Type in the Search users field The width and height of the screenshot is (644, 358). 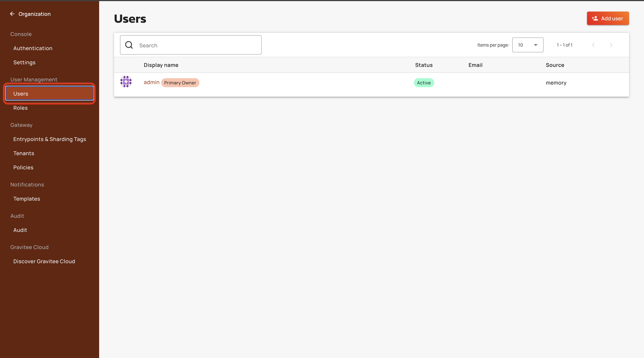click(198, 45)
